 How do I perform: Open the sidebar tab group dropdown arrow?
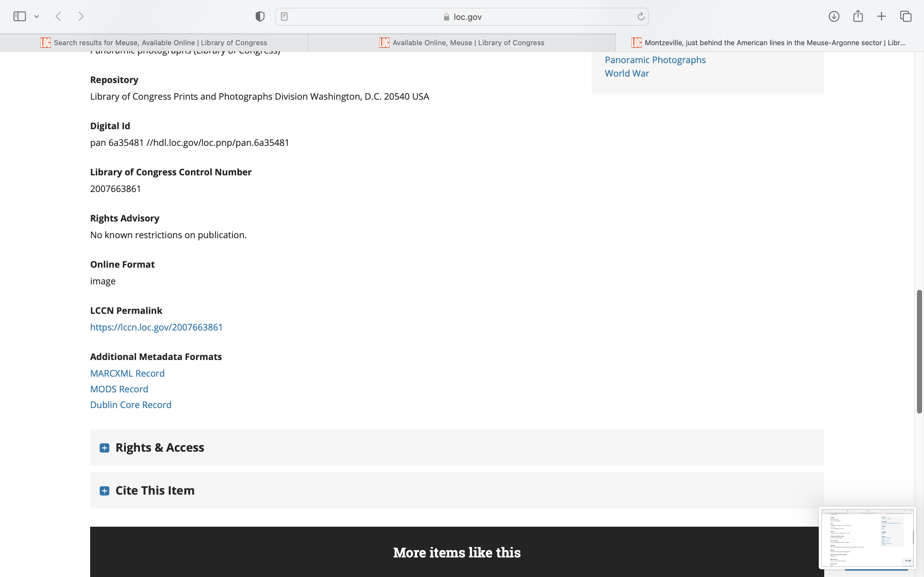37,16
